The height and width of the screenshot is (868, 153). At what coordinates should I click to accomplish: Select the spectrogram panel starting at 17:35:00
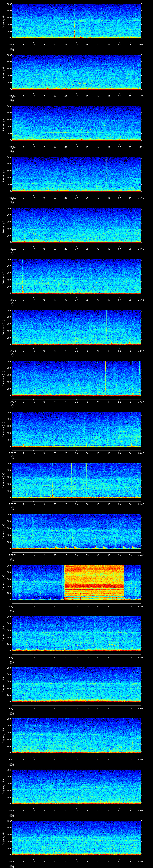(x=76, y=327)
